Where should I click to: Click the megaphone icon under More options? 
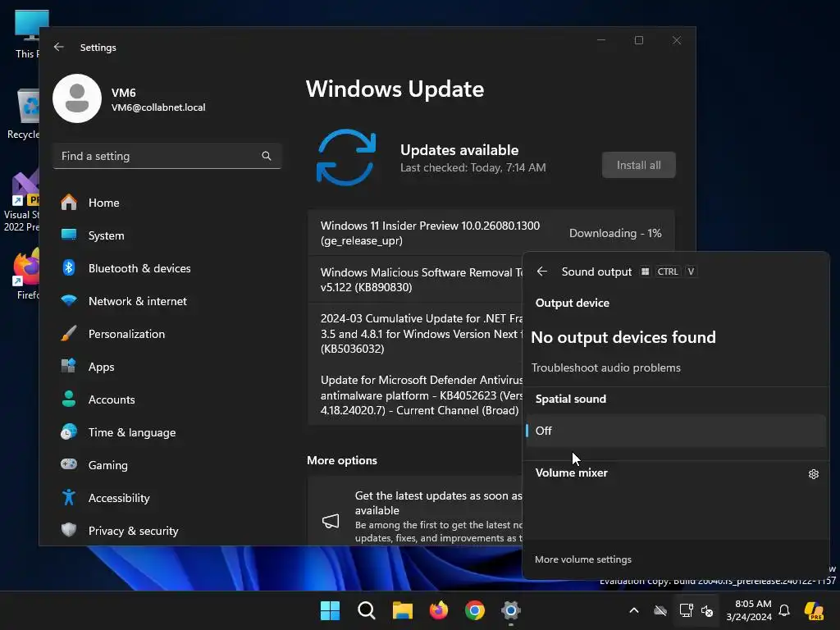point(331,521)
